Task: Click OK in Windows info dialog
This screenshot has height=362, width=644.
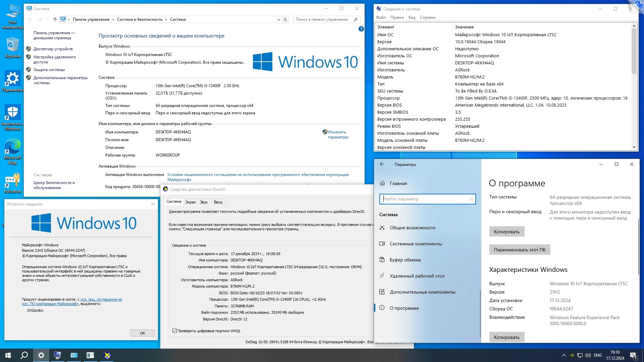Action: [143, 333]
